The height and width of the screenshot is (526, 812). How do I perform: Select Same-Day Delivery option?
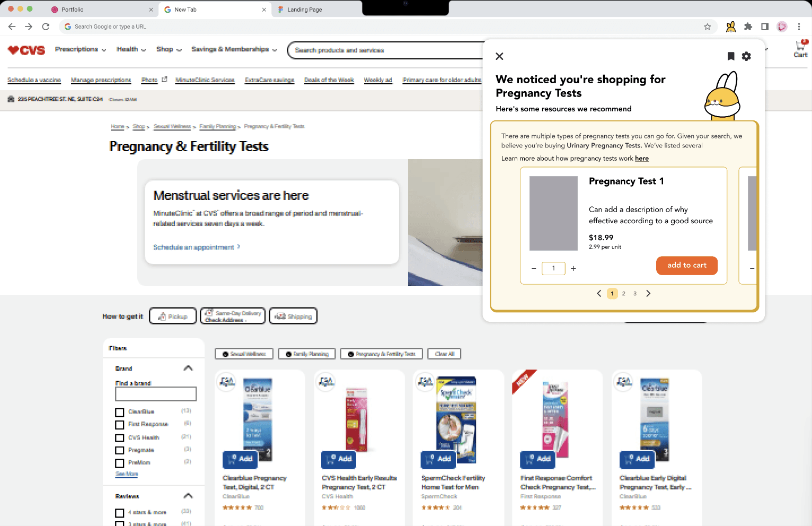(233, 316)
